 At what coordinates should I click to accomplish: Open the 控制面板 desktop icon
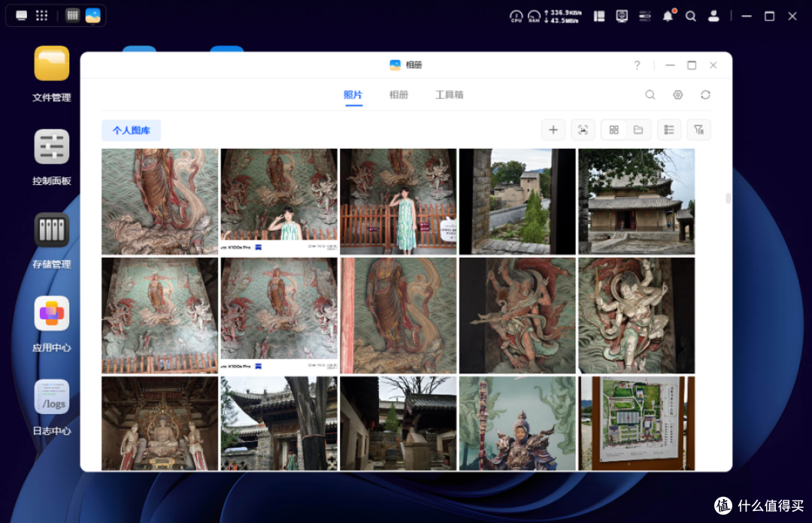pyautogui.click(x=51, y=147)
